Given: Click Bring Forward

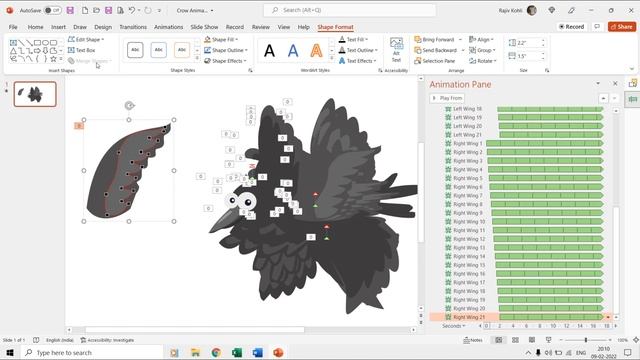Looking at the screenshot, I should 434,40.
